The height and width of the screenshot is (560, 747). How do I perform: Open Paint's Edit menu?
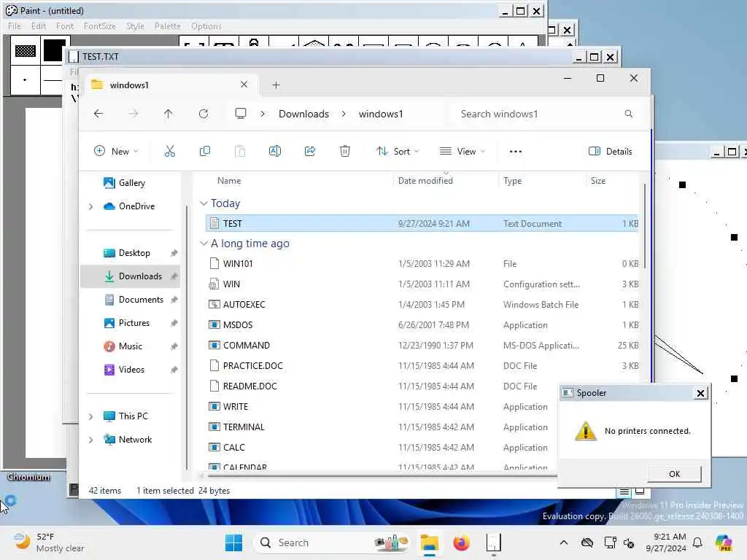pos(39,26)
